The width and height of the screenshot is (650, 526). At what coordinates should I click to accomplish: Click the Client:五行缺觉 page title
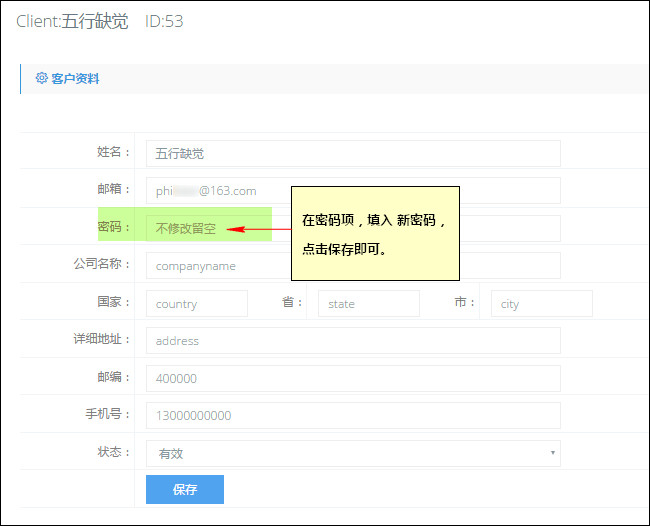72,21
